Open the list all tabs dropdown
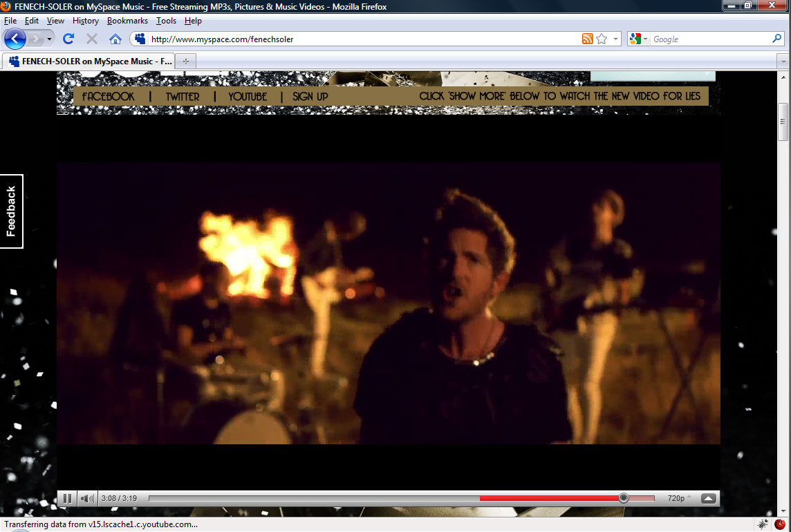The height and width of the screenshot is (532, 791). click(783, 61)
